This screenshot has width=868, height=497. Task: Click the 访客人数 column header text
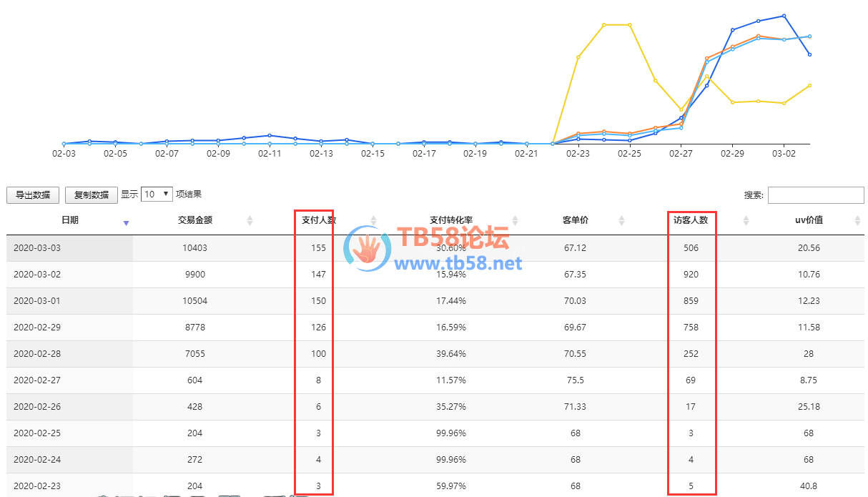pos(691,220)
